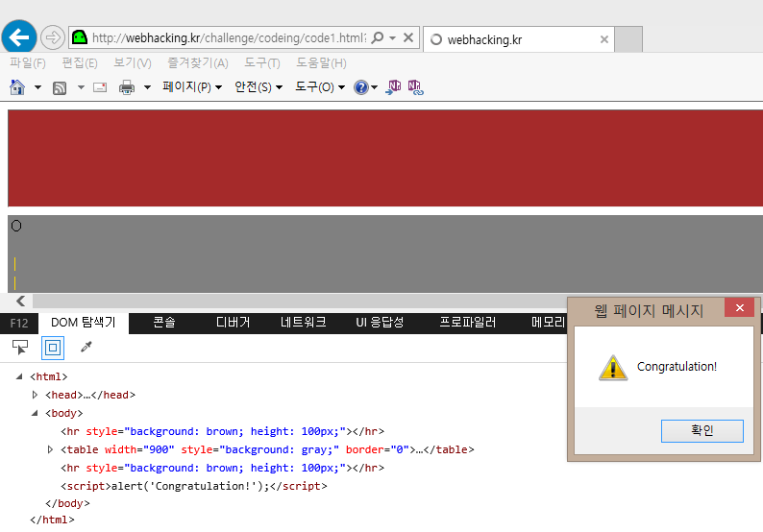Switch to the 프로파일러 tab
Image resolution: width=763 pixels, height=532 pixels.
pyautogui.click(x=468, y=323)
